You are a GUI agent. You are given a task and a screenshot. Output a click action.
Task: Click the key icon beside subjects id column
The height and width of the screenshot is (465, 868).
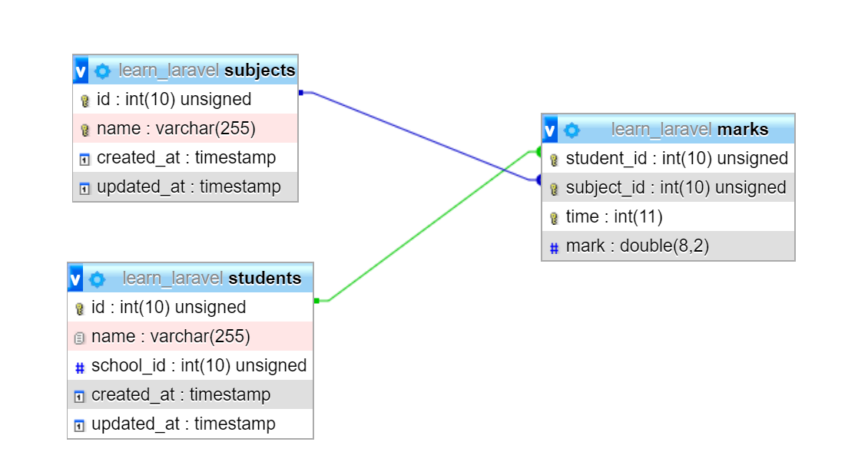click(x=84, y=101)
